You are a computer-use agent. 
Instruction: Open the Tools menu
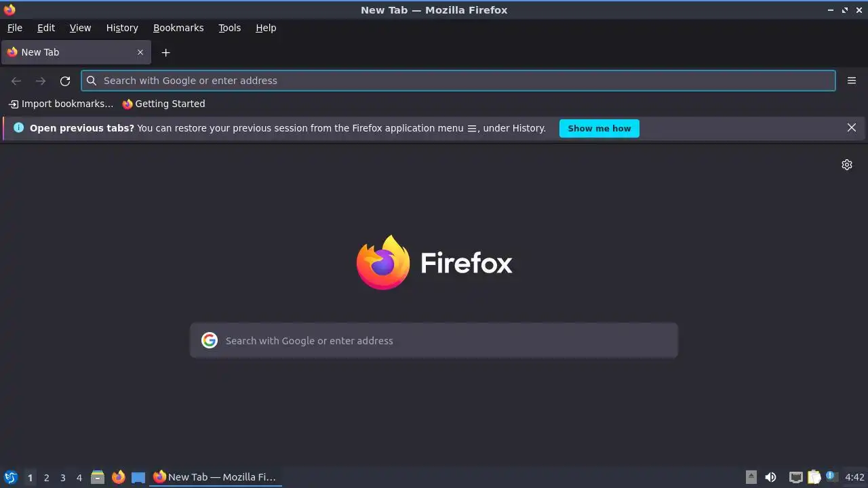(x=229, y=28)
